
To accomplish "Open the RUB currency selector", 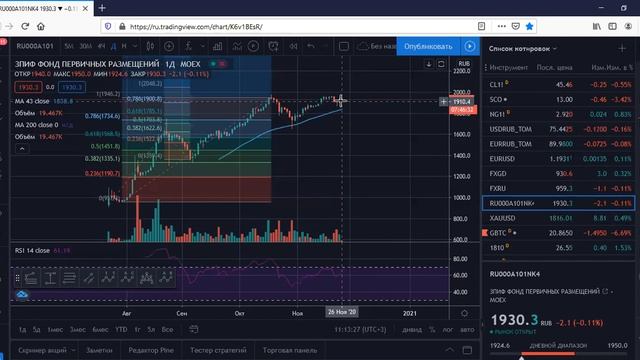I will (464, 64).
